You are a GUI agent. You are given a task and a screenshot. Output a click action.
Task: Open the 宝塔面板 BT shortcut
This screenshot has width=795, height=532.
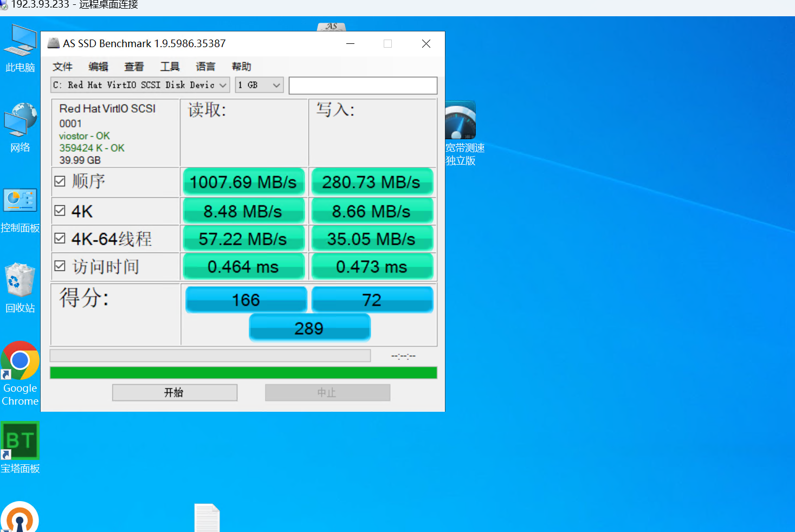(x=20, y=447)
